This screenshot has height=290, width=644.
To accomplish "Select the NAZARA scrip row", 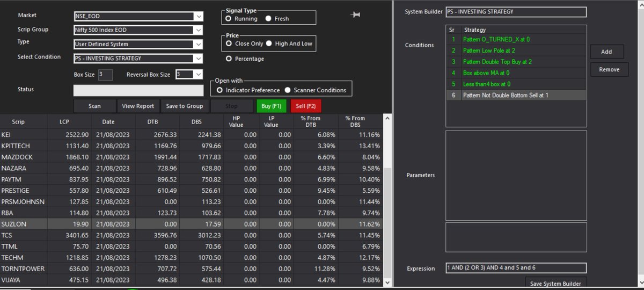I will click(x=191, y=168).
